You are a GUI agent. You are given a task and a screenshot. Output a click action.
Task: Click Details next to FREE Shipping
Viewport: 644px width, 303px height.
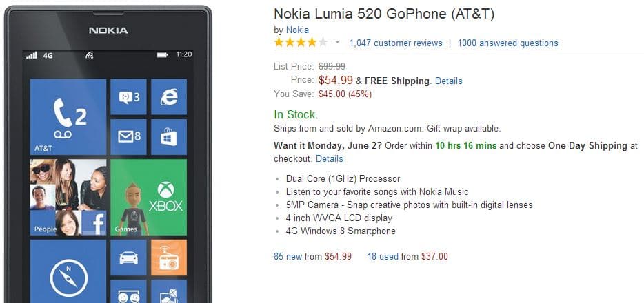click(448, 81)
